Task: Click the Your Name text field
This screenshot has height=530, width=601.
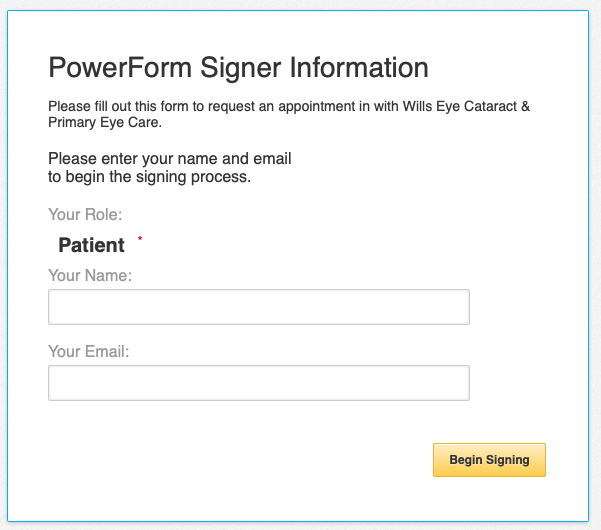Action: [x=258, y=307]
